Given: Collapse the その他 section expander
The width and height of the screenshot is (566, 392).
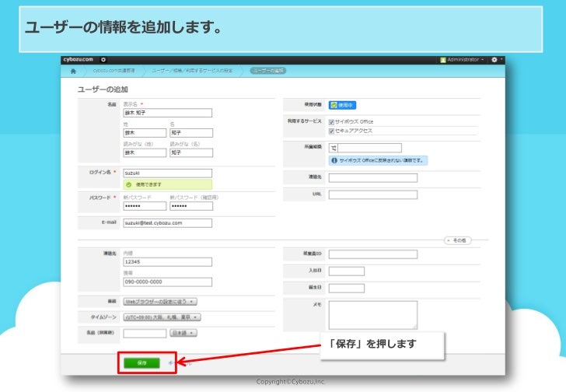Looking at the screenshot, I should click(457, 240).
